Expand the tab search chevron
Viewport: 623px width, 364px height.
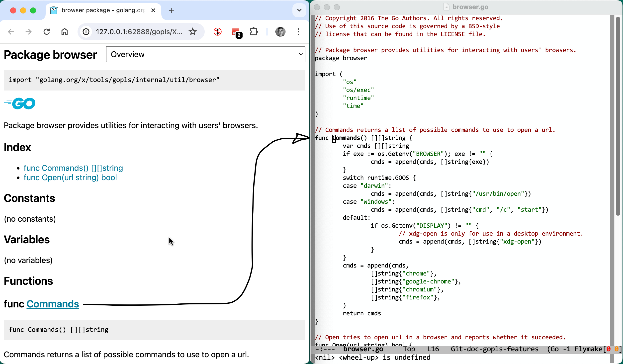299,10
